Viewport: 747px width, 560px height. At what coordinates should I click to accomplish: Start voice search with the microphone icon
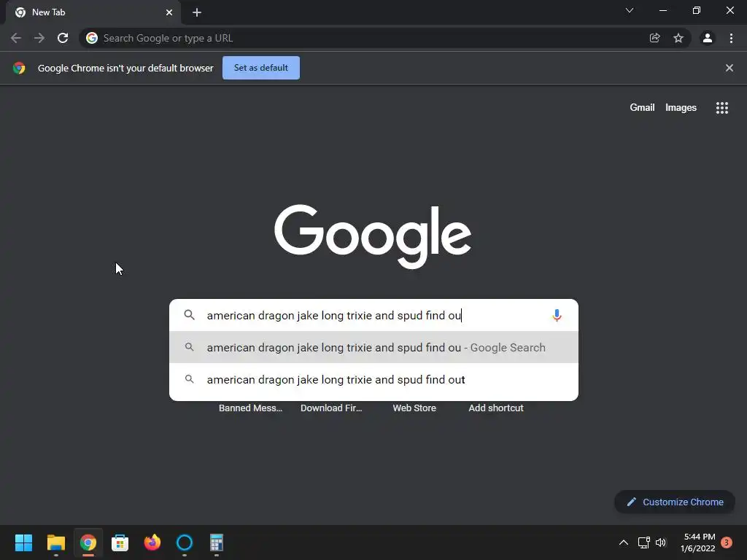(557, 315)
